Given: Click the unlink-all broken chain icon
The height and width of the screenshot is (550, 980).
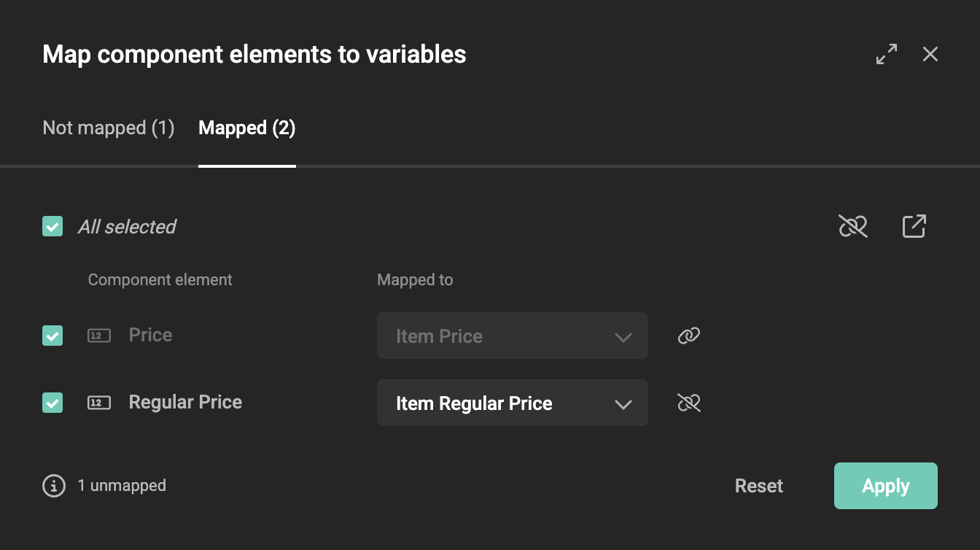Looking at the screenshot, I should (x=852, y=226).
